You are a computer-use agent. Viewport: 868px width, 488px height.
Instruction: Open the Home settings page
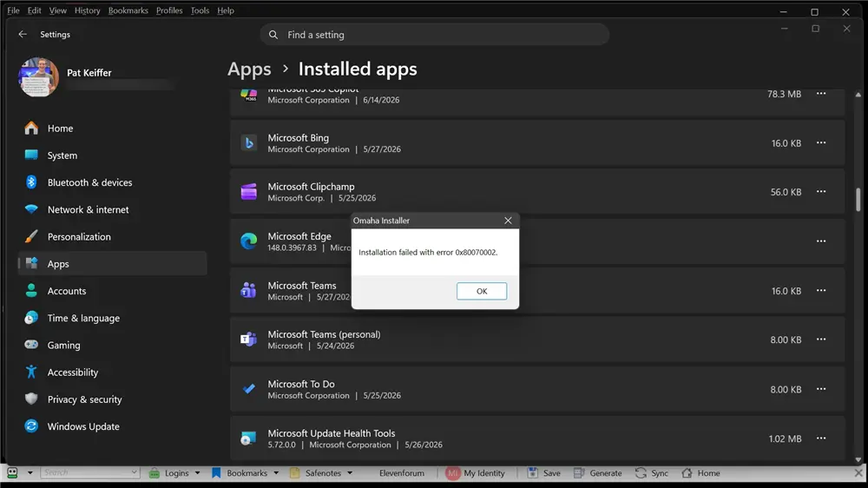pos(112,128)
